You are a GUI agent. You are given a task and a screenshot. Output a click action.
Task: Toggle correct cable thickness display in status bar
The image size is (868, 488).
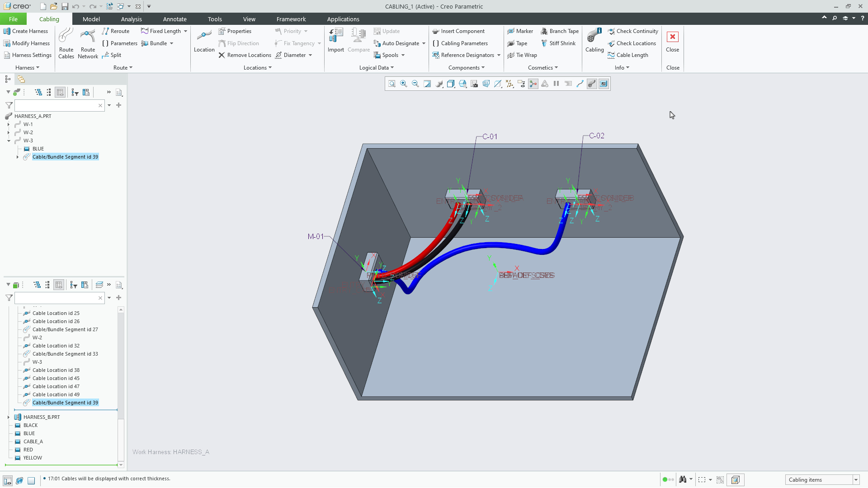click(x=32, y=480)
